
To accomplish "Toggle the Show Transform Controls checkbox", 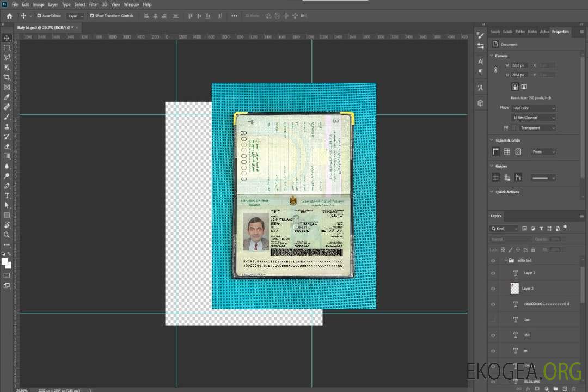I will (x=92, y=16).
